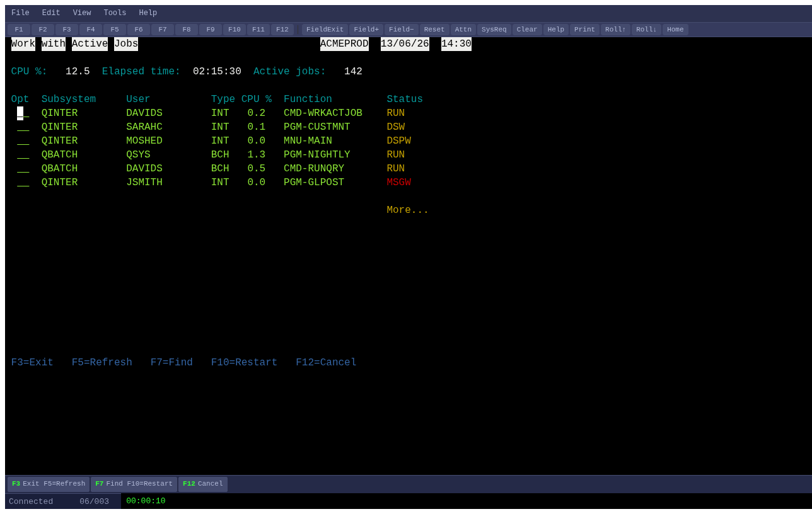Click the 'F12 Cancel' bottom bar button
The width and height of the screenshot is (812, 514).
point(203,484)
